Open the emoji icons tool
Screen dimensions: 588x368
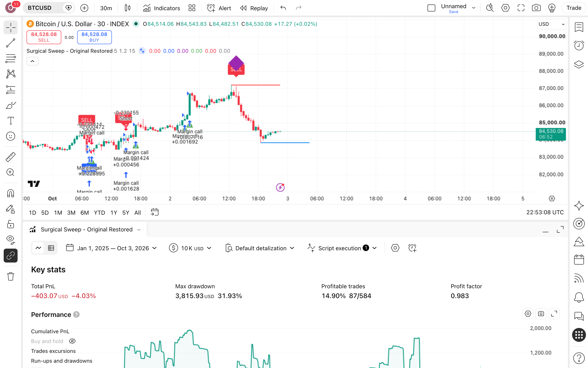coord(10,136)
